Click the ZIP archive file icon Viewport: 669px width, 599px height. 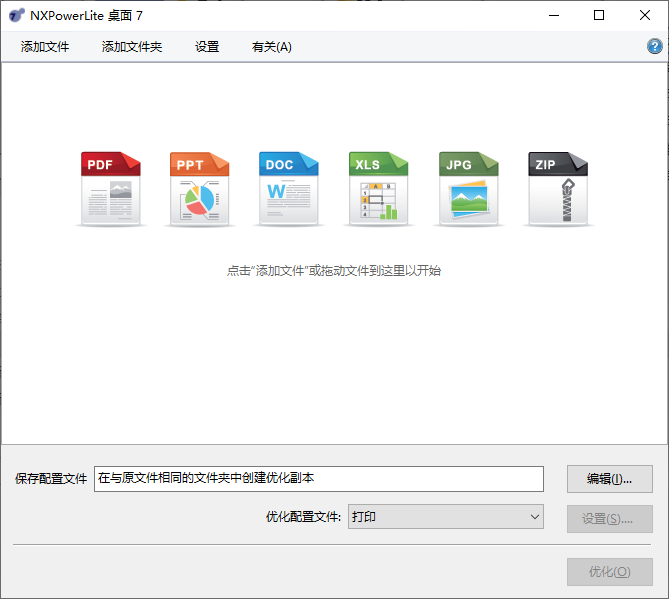pos(558,188)
